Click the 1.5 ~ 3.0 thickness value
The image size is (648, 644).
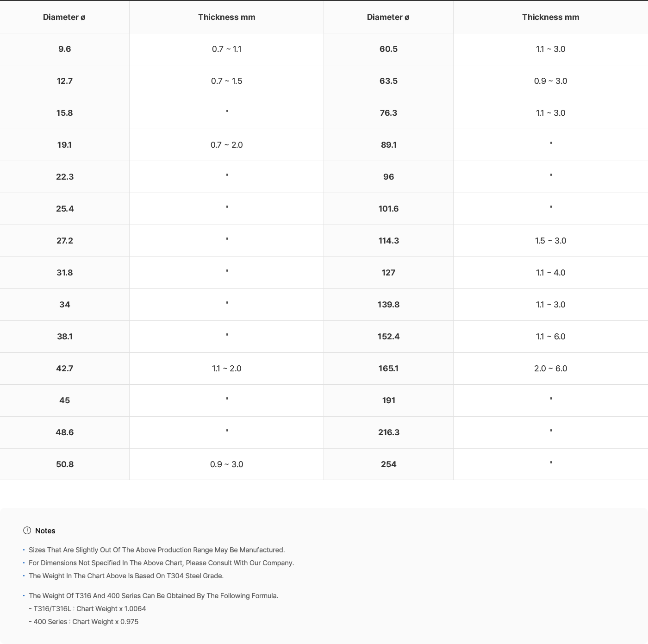point(550,241)
